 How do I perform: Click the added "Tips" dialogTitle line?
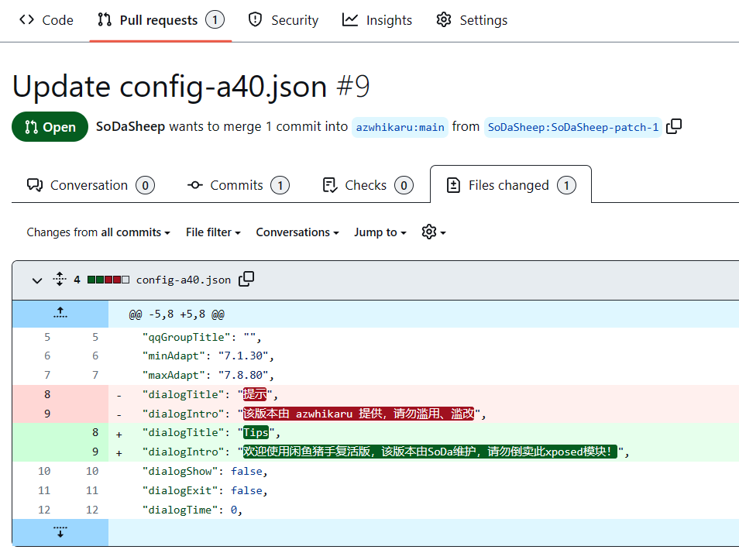pyautogui.click(x=424, y=433)
